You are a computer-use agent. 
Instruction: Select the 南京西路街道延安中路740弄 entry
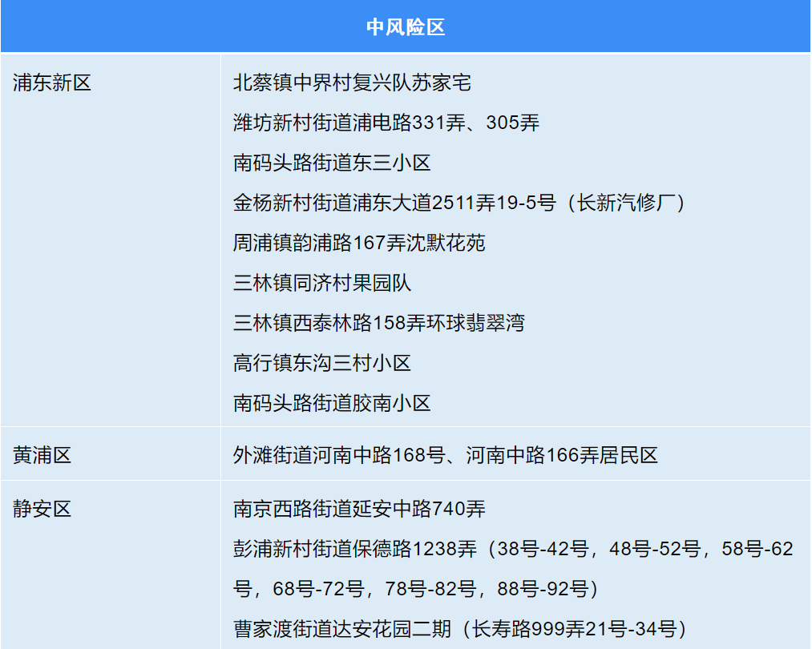pyautogui.click(x=359, y=509)
